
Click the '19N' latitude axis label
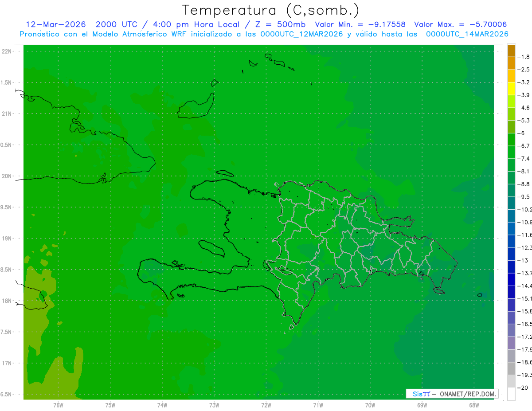(7, 239)
